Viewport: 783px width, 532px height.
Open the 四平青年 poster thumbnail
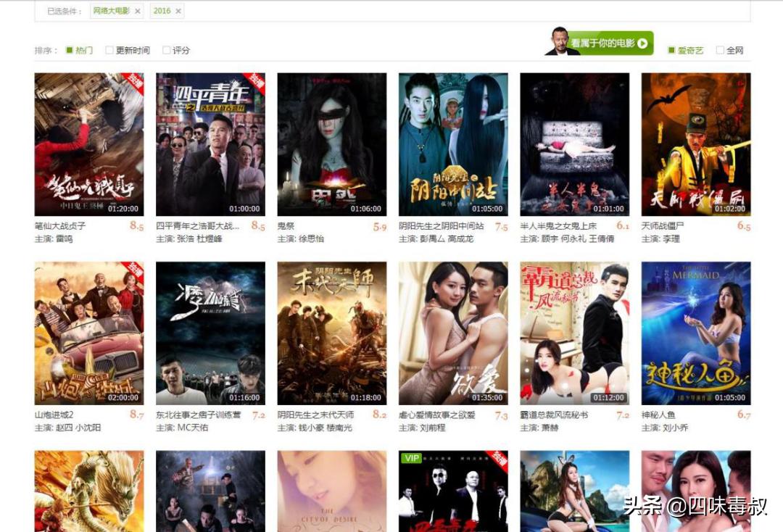(210, 144)
